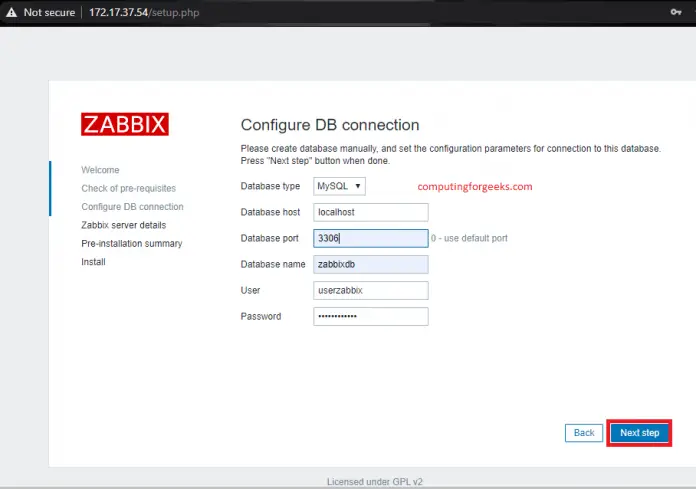Click the Not secure warning triangle icon
696x489 pixels.
coord(12,10)
